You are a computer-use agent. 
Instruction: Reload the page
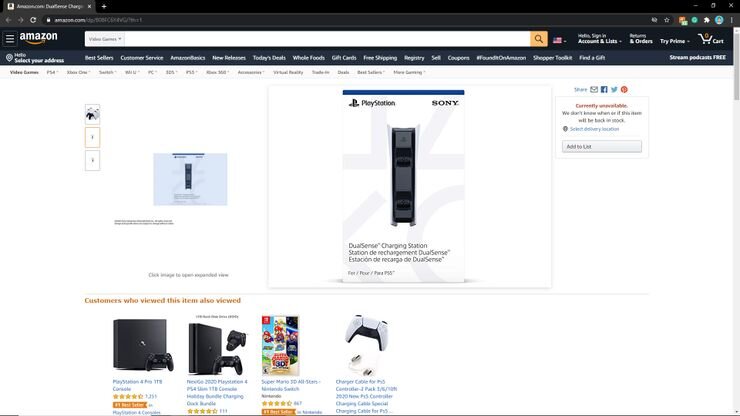(33, 20)
